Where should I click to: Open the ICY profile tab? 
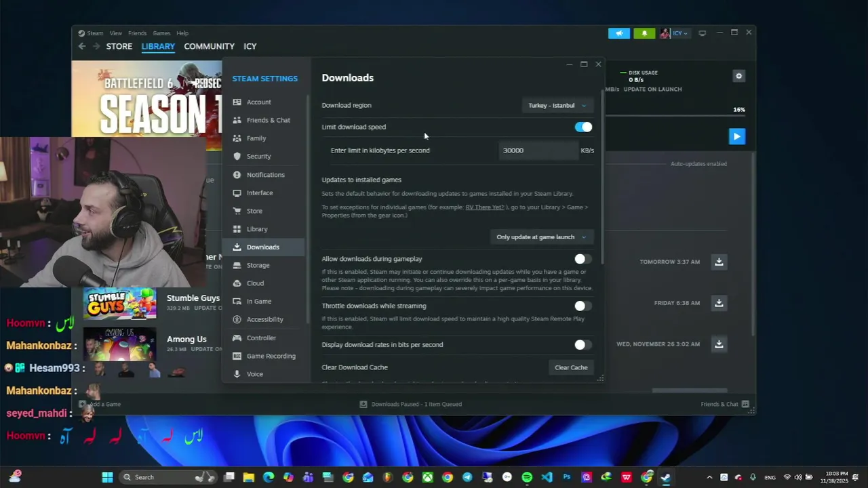250,46
